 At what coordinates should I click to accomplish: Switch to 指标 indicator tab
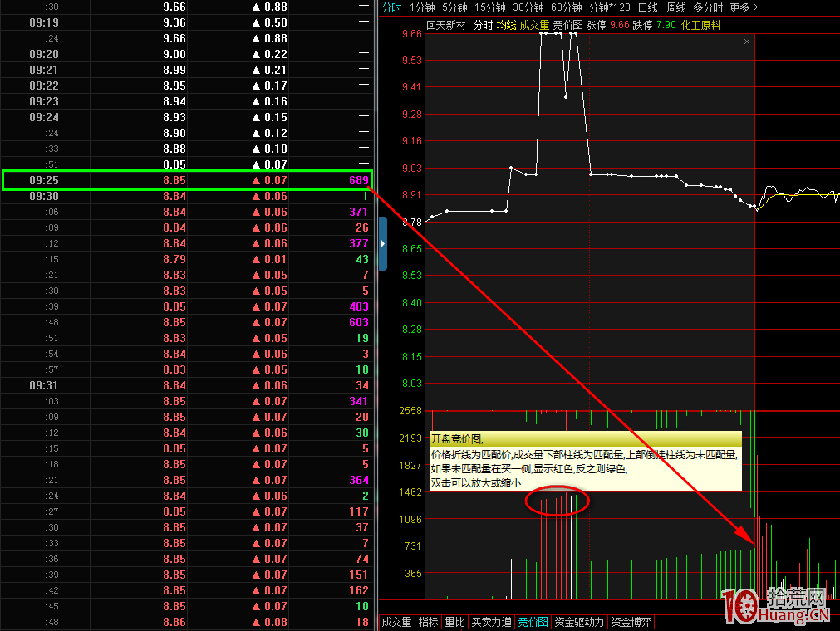(428, 622)
